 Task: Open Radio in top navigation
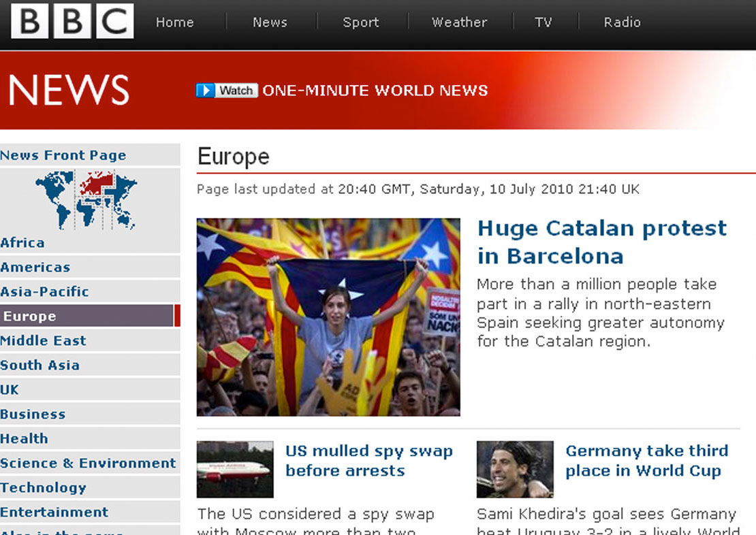coord(622,22)
